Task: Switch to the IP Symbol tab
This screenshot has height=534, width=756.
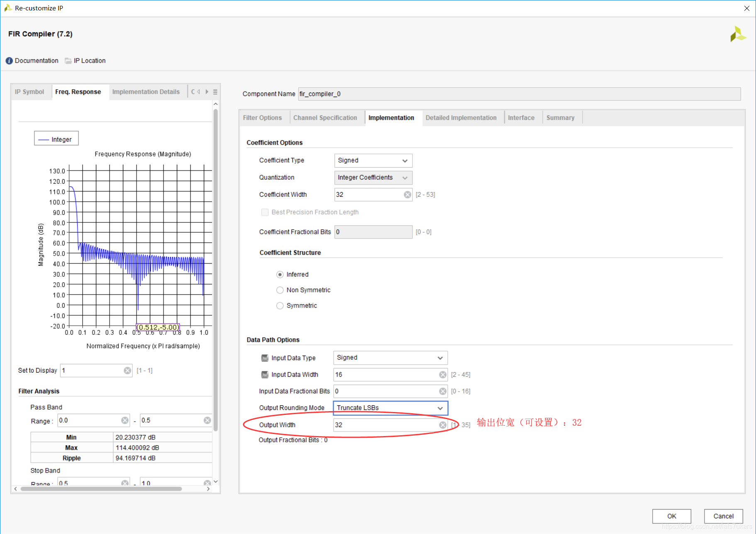Action: [x=29, y=92]
